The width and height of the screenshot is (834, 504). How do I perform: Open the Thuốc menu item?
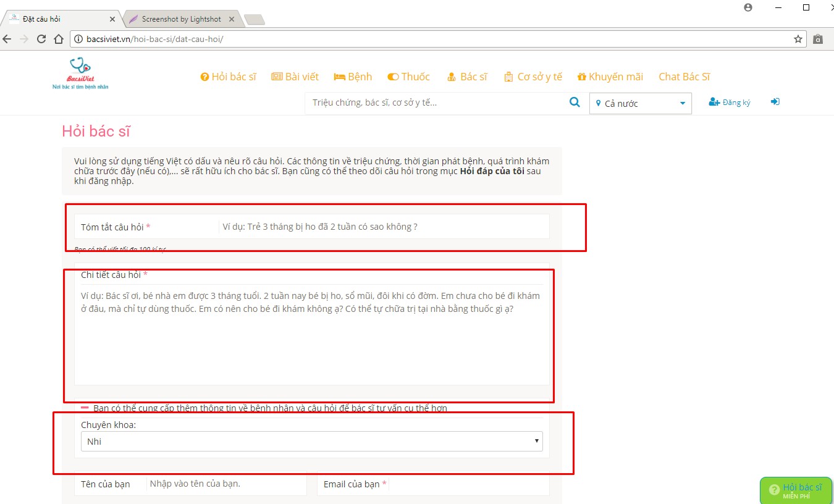pos(408,77)
